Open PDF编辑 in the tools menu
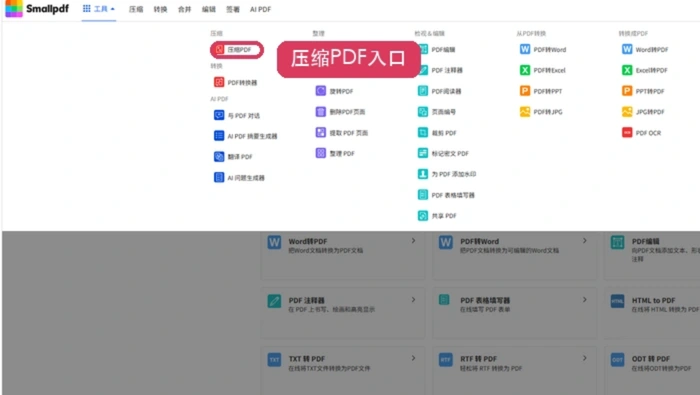Viewport: 700px width, 395px height. point(437,50)
